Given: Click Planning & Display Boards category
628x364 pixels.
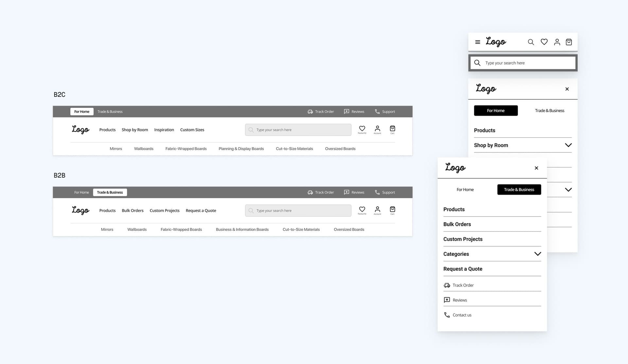Looking at the screenshot, I should pyautogui.click(x=241, y=149).
